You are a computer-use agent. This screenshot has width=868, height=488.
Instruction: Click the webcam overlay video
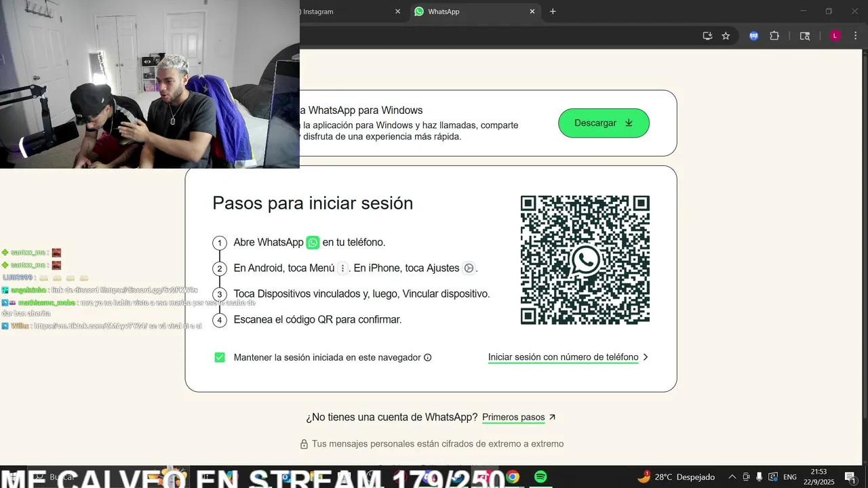(x=149, y=84)
